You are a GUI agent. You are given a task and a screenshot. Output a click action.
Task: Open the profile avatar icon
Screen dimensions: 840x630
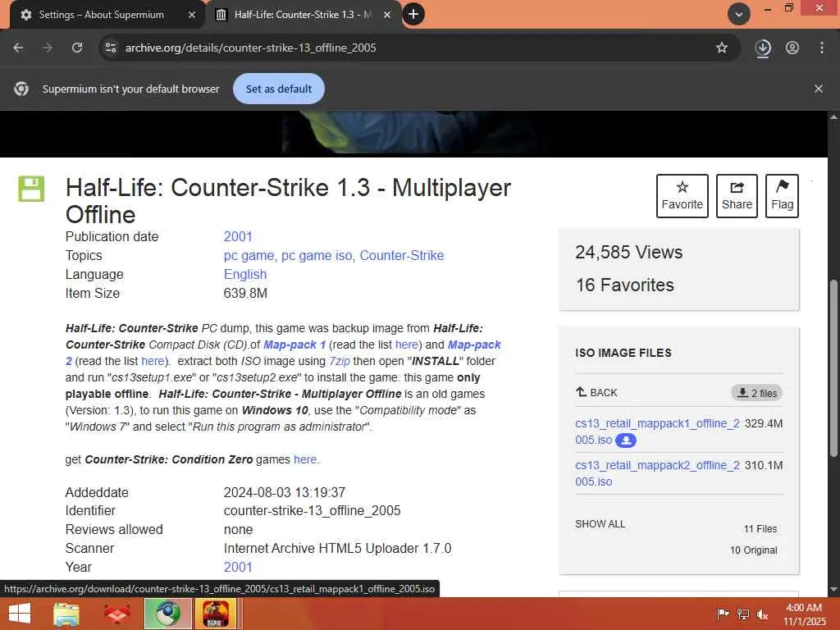coord(792,48)
